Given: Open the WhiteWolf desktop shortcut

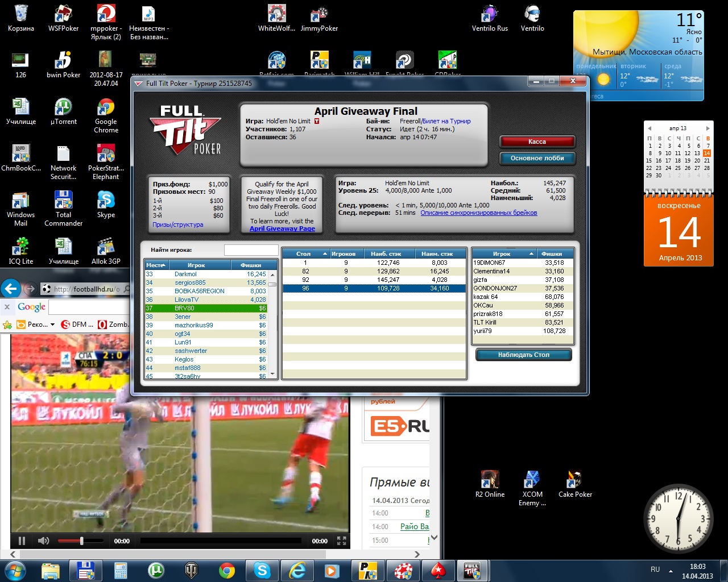Looking at the screenshot, I should (276, 18).
